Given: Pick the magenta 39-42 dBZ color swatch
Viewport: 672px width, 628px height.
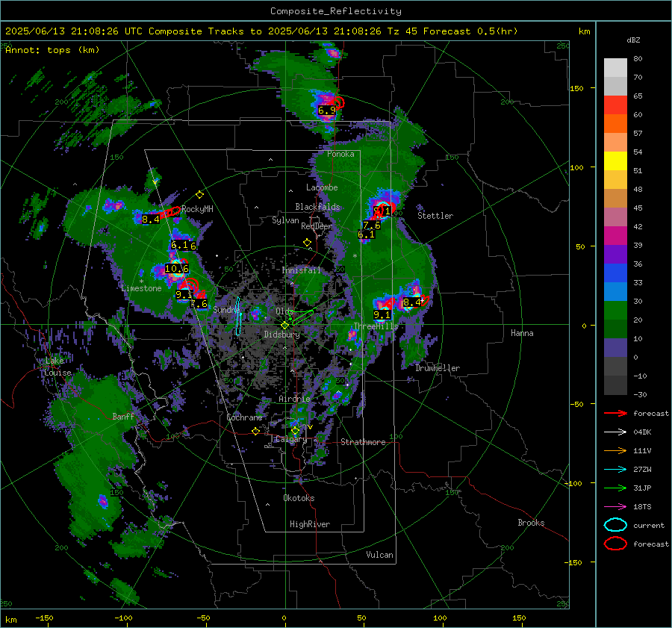Looking at the screenshot, I should tap(615, 236).
